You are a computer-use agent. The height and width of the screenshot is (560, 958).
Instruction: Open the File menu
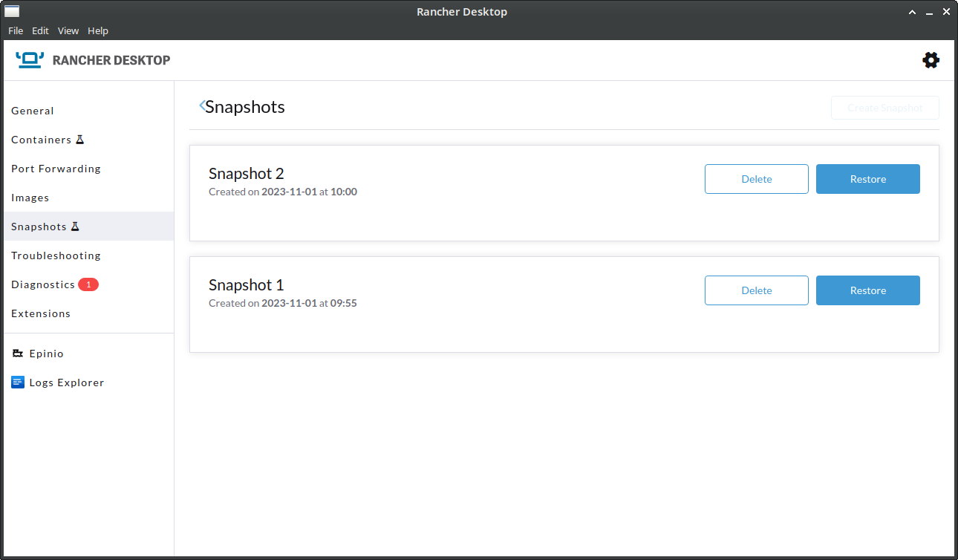[x=16, y=30]
